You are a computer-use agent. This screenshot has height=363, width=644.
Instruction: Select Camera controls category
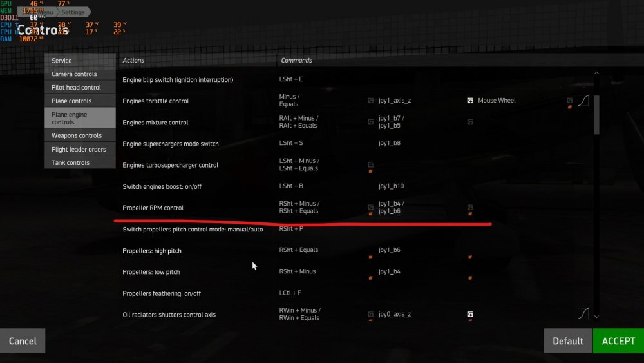click(75, 74)
